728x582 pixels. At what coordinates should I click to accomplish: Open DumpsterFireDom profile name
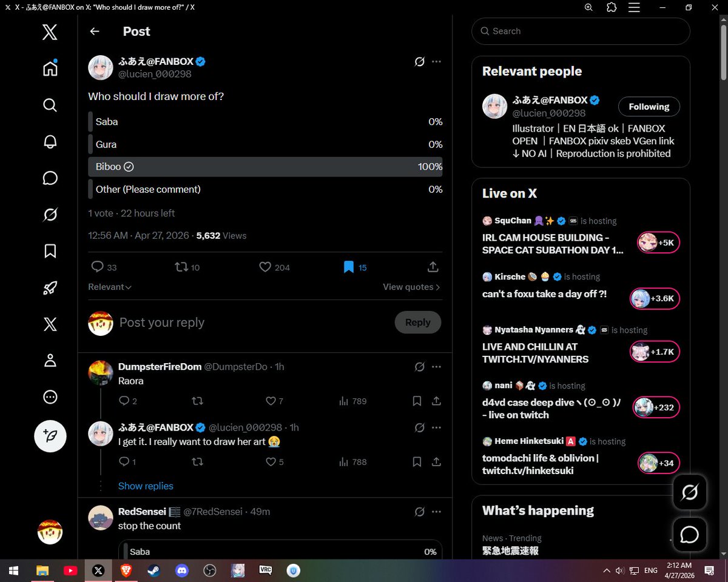point(160,367)
